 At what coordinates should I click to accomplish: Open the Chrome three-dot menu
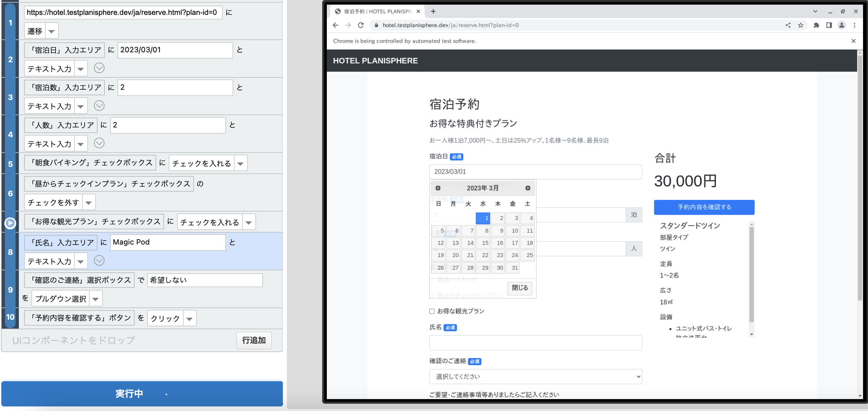click(854, 25)
